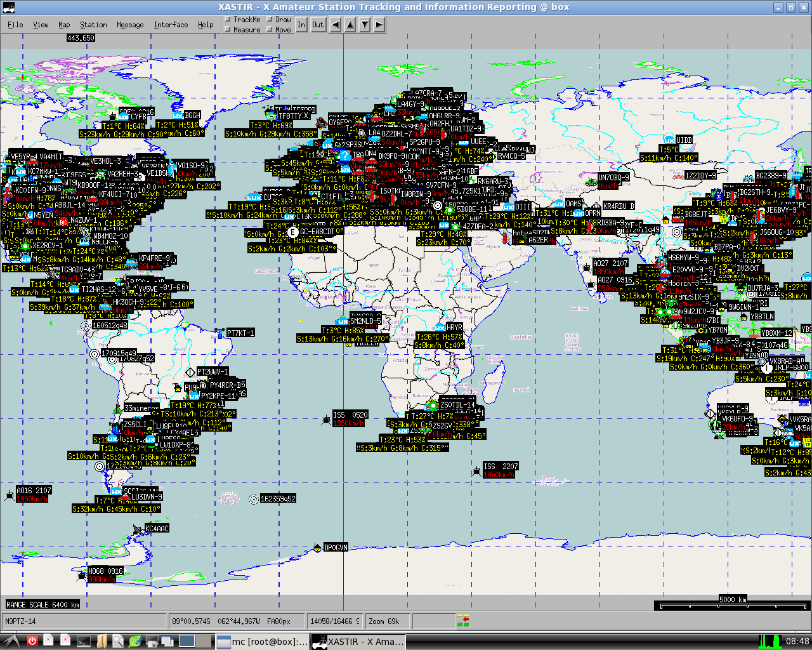The width and height of the screenshot is (812, 650).
Task: Click the coordinates field 89°00.574S
Action: (x=236, y=621)
